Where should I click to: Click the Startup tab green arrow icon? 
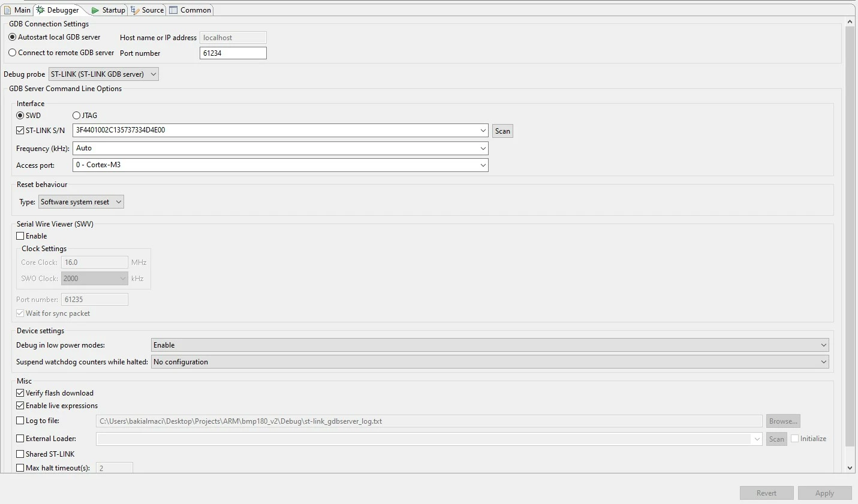95,10
